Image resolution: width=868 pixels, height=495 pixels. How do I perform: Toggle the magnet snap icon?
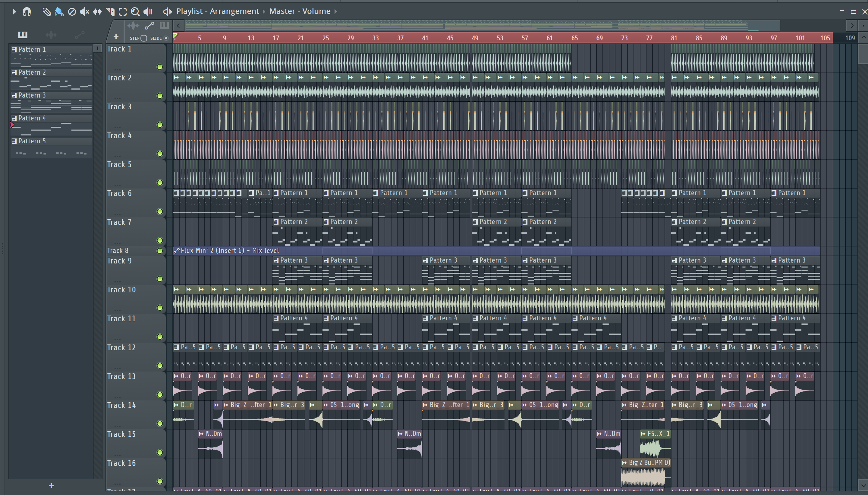click(x=27, y=11)
